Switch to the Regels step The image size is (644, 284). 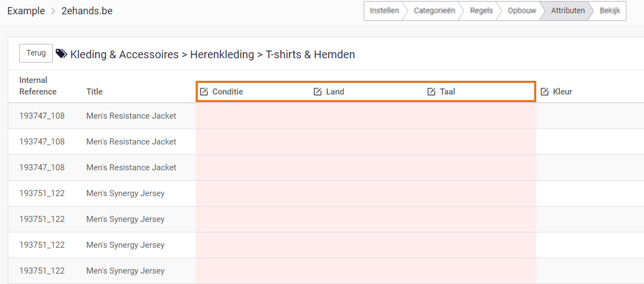tap(481, 11)
